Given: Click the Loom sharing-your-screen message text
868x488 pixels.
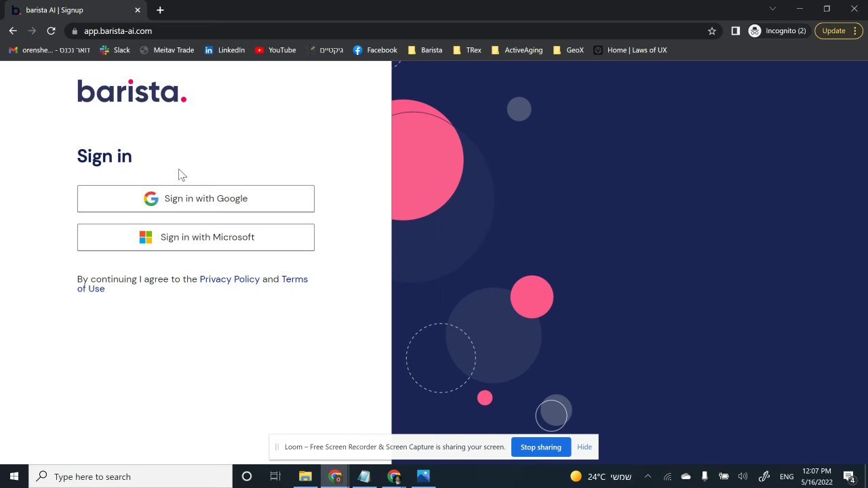Looking at the screenshot, I should [395, 447].
